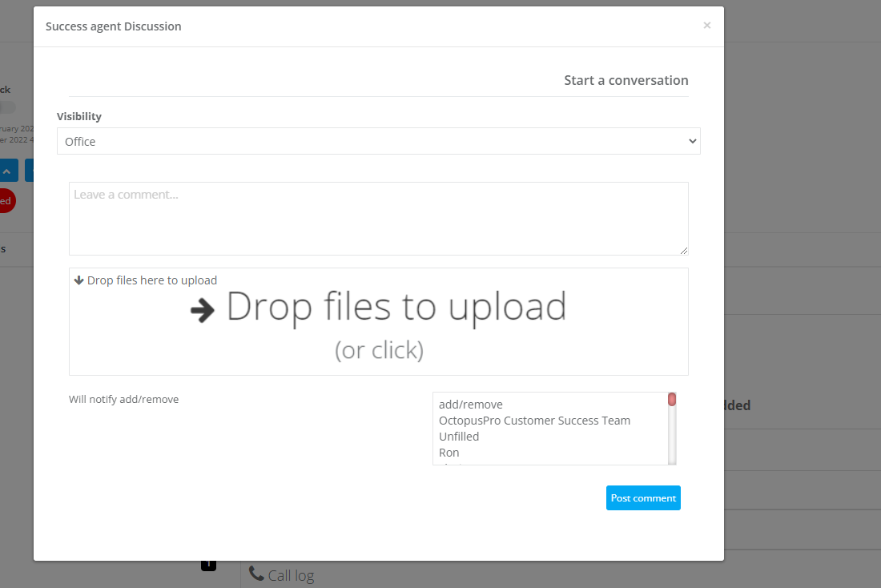Select Unfilled in the notify list
The width and height of the screenshot is (881, 588).
coord(458,437)
